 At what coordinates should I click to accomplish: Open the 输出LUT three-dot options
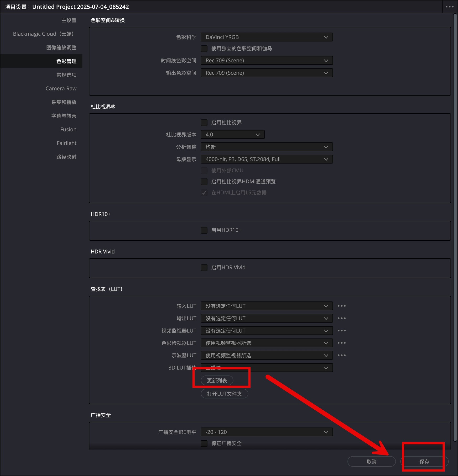pos(342,318)
